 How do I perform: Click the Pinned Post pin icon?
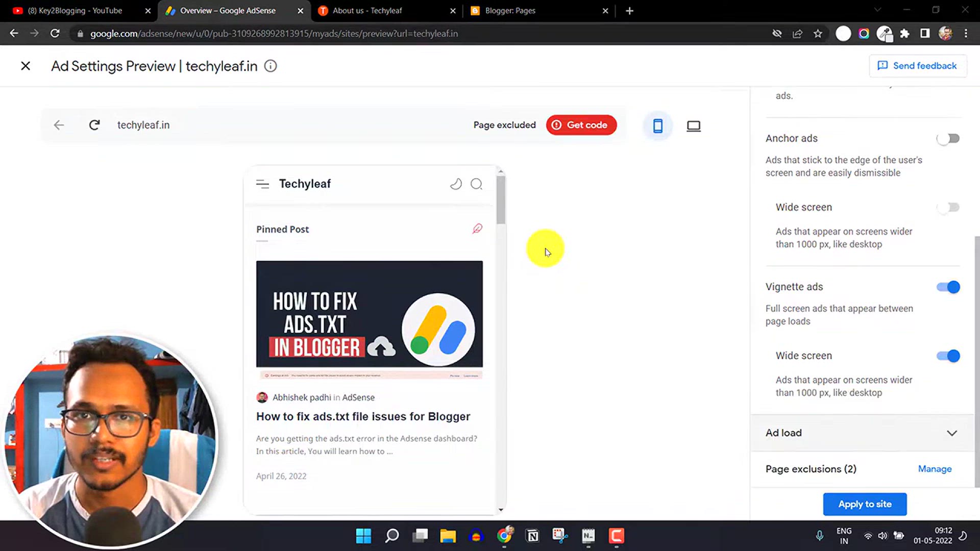coord(477,229)
